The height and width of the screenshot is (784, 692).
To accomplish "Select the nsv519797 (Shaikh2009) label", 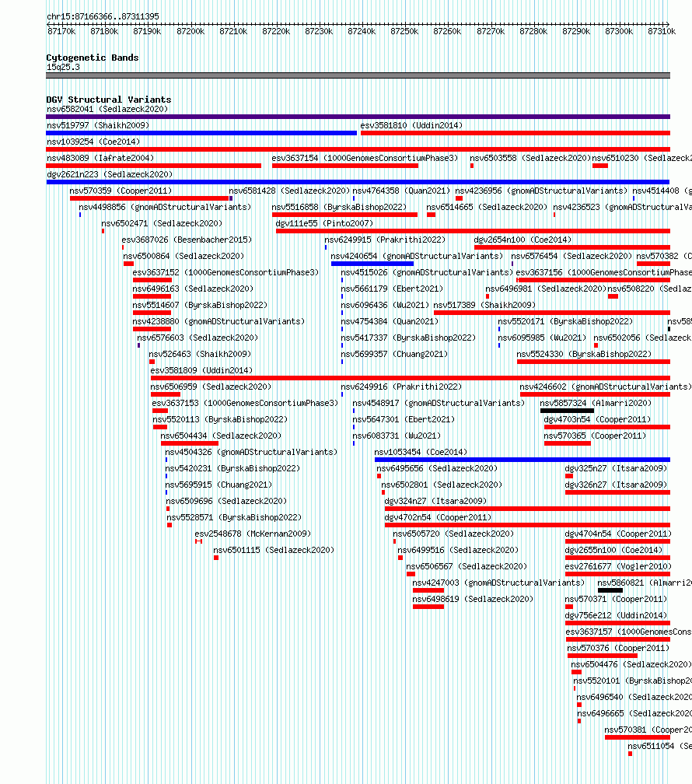I will 97,125.
